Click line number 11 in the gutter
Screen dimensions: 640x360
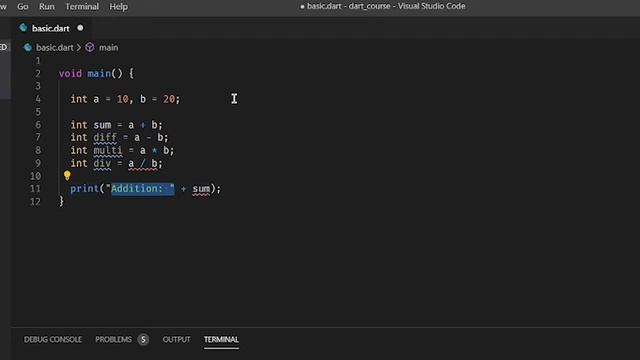pos(36,189)
